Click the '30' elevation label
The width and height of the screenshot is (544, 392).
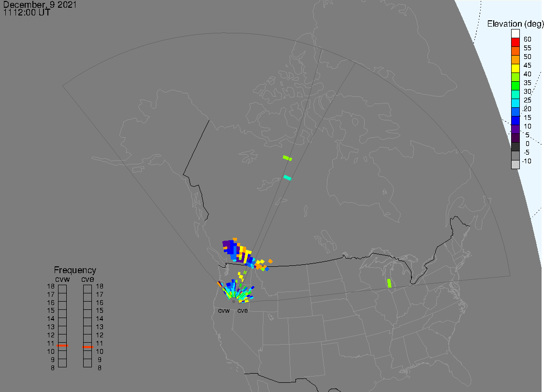coord(528,91)
